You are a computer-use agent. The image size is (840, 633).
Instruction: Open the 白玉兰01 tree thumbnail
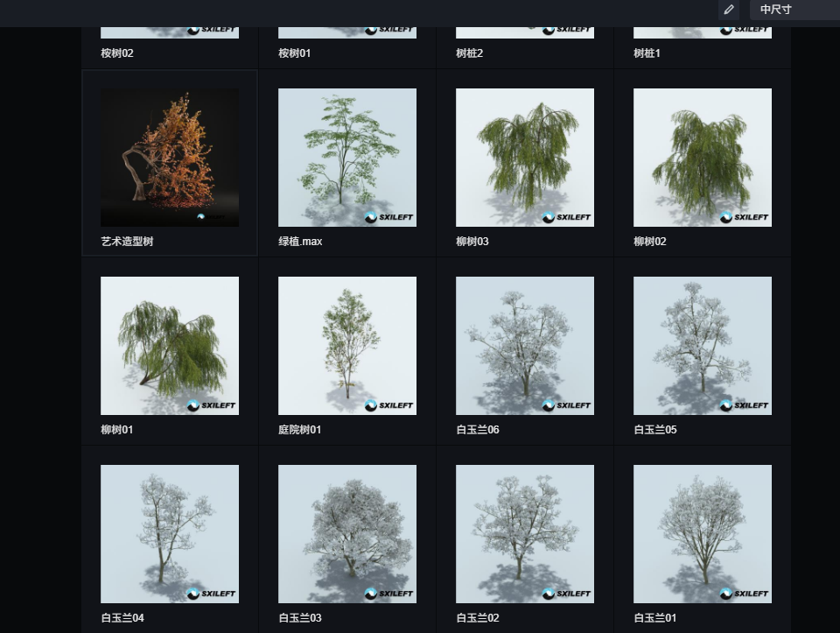click(x=703, y=534)
